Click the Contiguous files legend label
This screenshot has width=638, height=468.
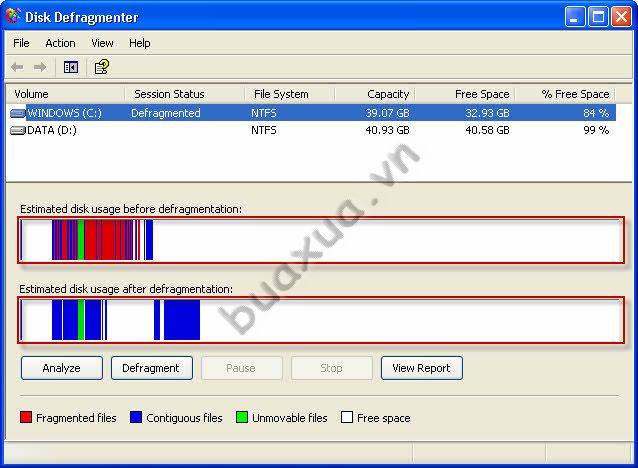point(184,418)
